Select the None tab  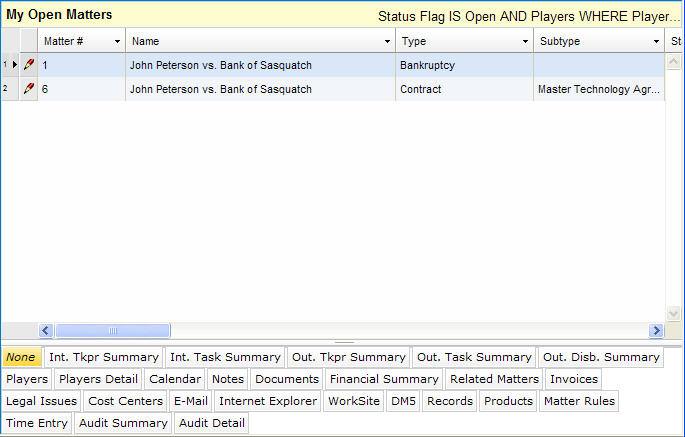pyautogui.click(x=21, y=357)
